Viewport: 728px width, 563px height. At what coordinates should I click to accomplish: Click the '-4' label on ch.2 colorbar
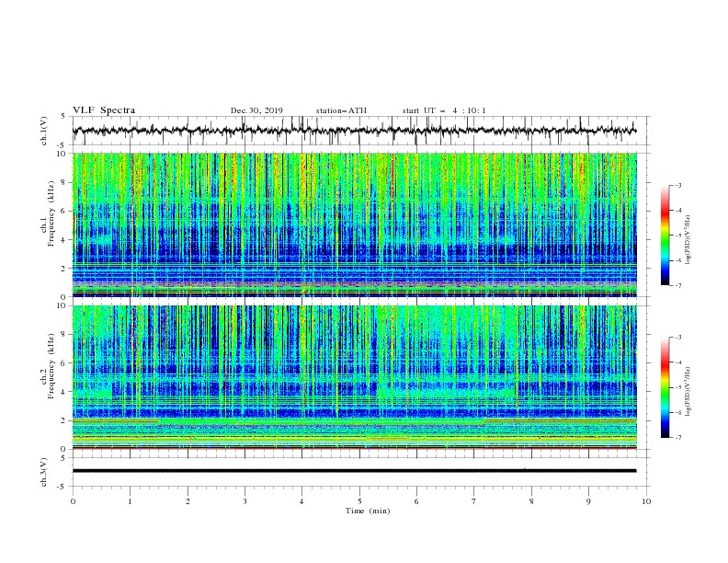(677, 362)
